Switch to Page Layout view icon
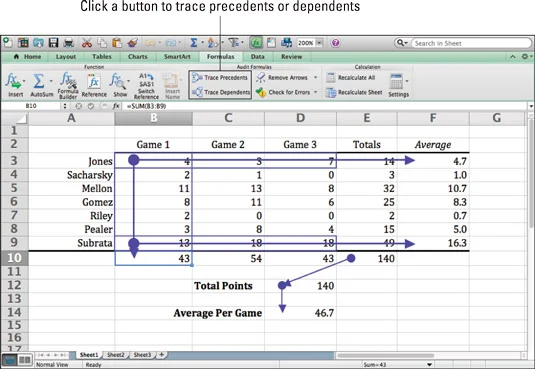Screen dimensions: 535x369 tap(24, 359)
